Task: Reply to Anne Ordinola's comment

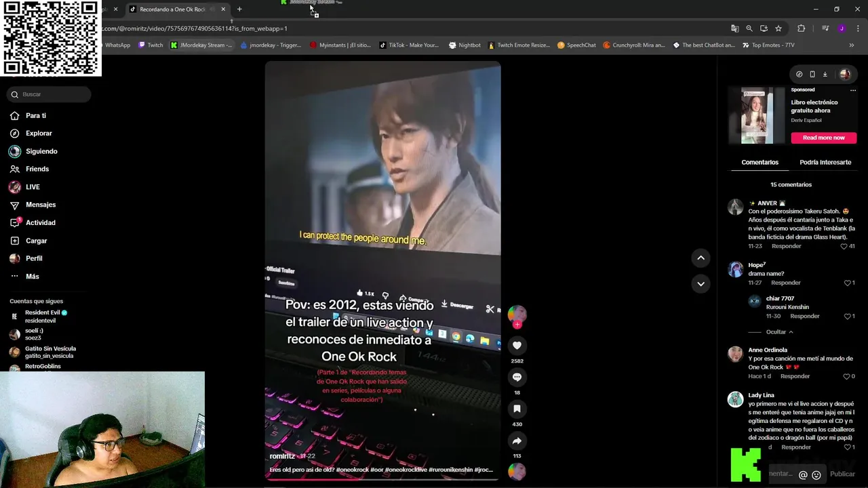Action: tap(795, 376)
